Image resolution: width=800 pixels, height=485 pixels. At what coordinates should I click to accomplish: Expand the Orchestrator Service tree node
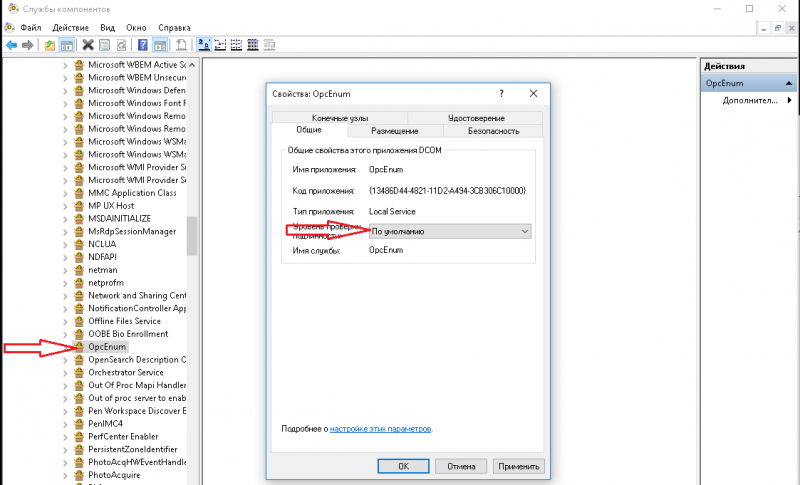tap(66, 372)
